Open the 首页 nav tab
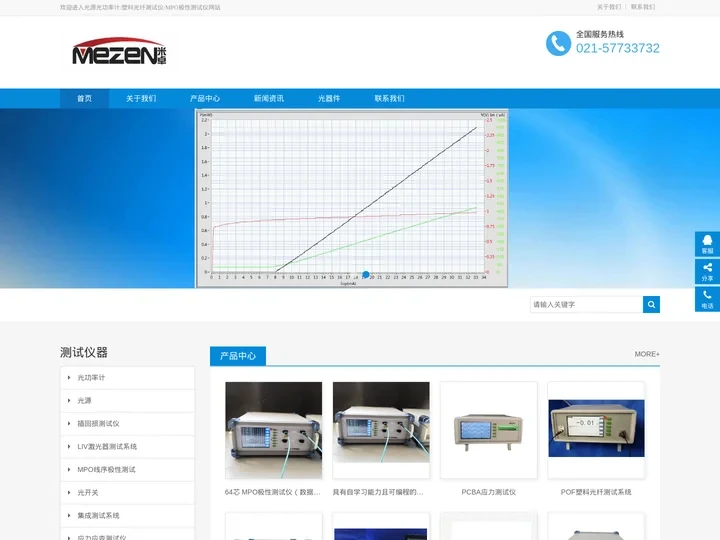 pos(84,98)
